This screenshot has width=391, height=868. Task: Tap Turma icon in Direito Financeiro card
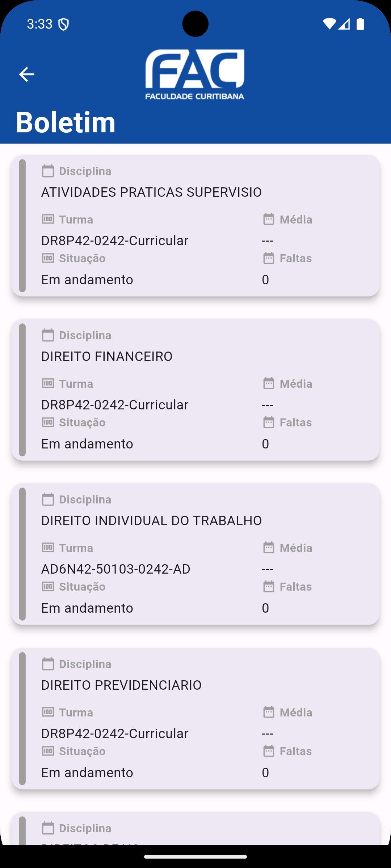(x=48, y=383)
